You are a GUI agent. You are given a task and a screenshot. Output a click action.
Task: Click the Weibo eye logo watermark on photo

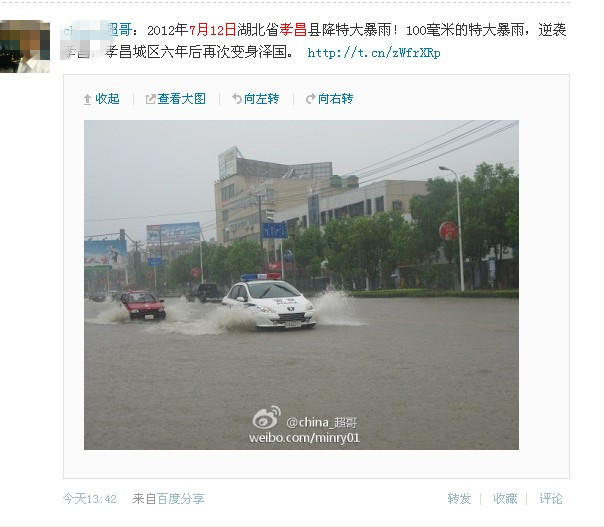click(267, 417)
